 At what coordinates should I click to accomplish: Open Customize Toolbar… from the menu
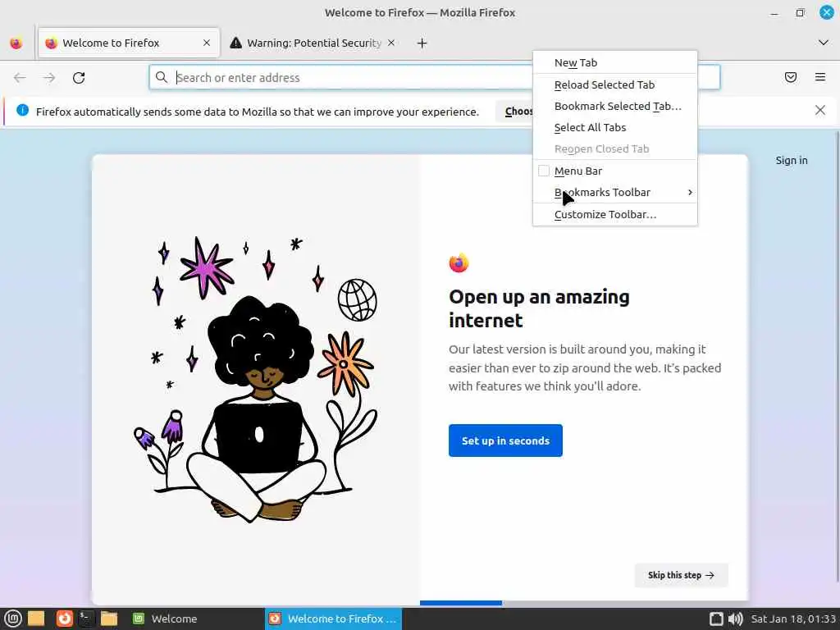coord(615,214)
